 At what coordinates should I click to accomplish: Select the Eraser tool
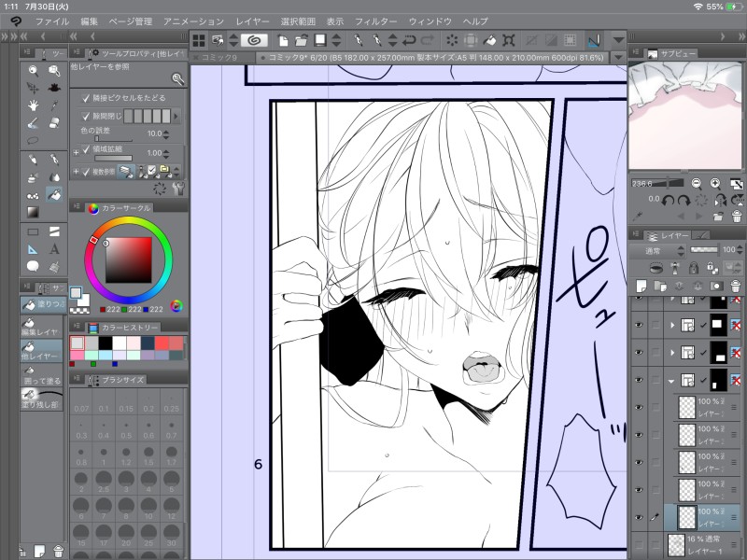point(54,123)
